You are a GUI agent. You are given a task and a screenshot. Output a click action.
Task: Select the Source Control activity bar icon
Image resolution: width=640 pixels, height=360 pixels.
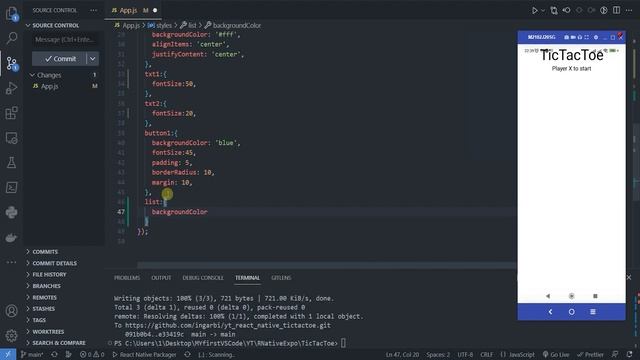[11, 63]
